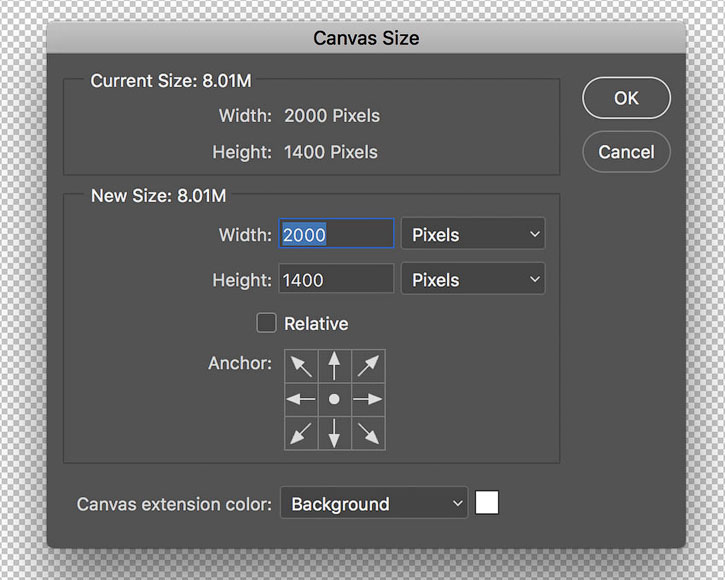725x580 pixels.
Task: Set anchor to top-right arrow
Action: [x=368, y=366]
